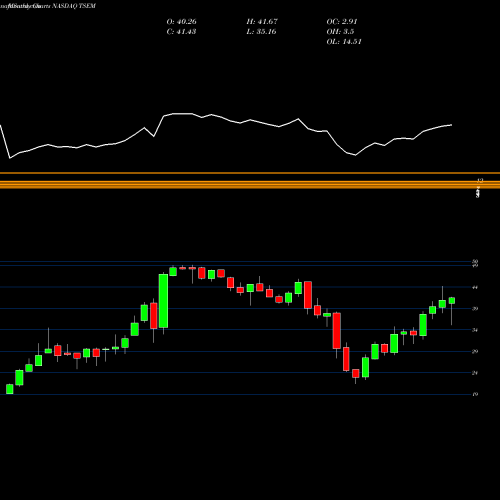Select the open value "O: 40.26"

[181, 22]
